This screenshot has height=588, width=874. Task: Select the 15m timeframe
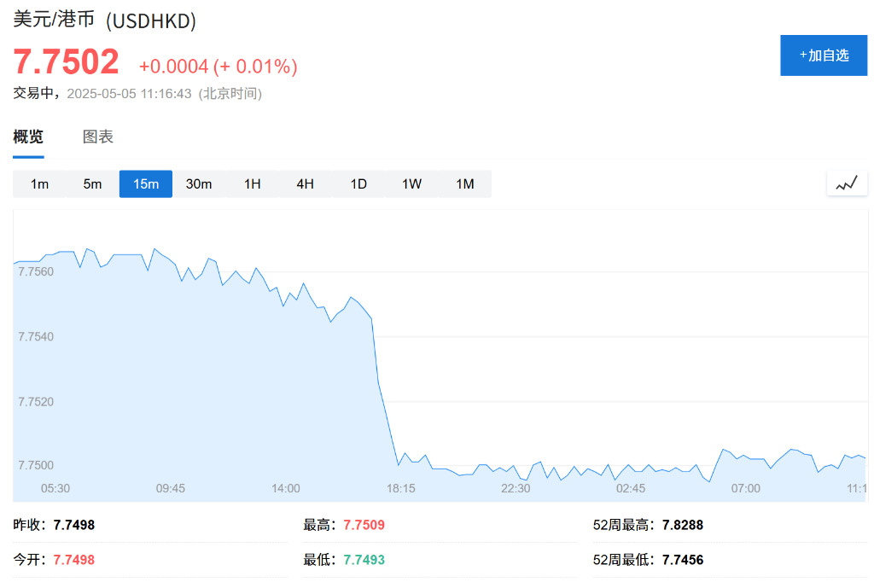pos(146,183)
